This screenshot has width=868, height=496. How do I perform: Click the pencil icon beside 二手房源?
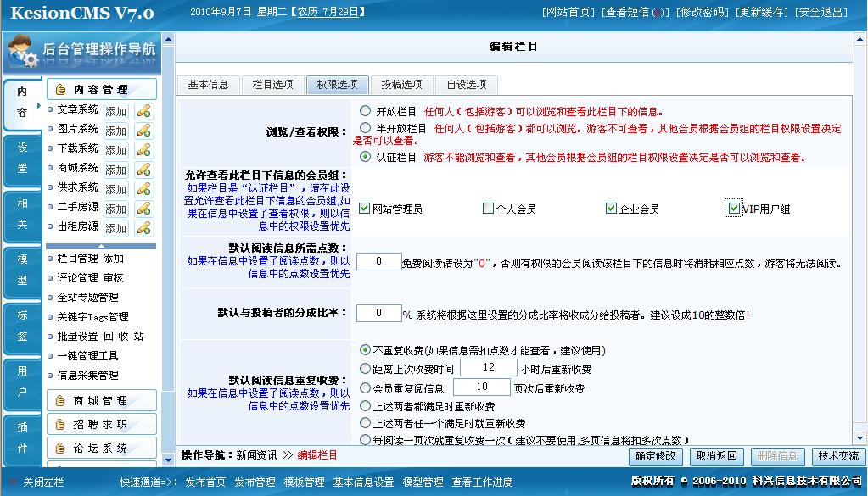pos(144,209)
